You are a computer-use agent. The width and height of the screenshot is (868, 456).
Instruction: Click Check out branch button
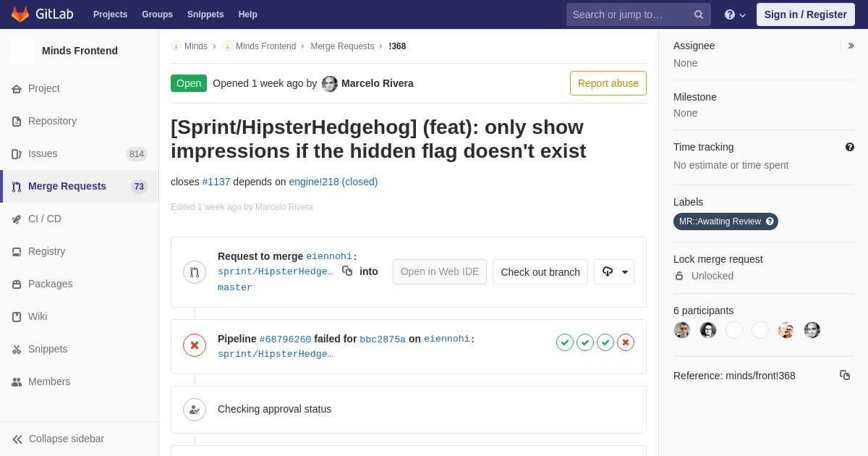[x=540, y=271]
